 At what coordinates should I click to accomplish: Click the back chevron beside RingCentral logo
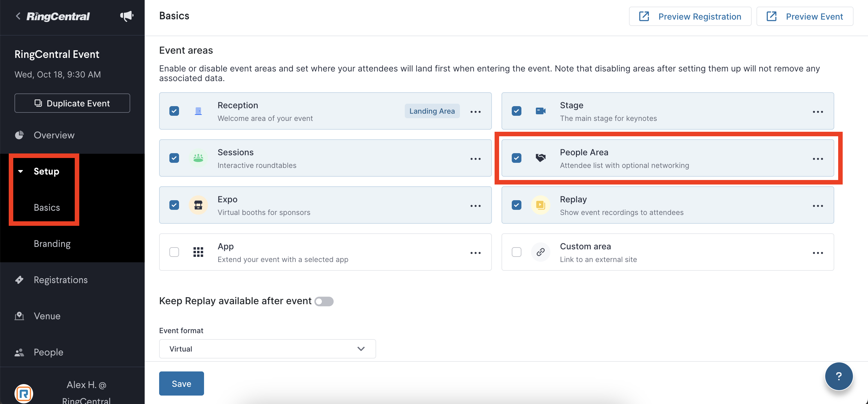(18, 16)
